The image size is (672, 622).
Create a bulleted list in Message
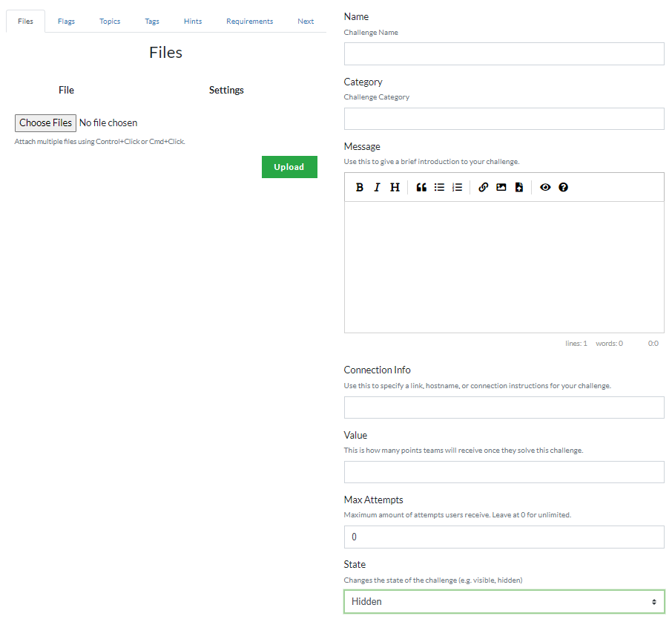439,188
